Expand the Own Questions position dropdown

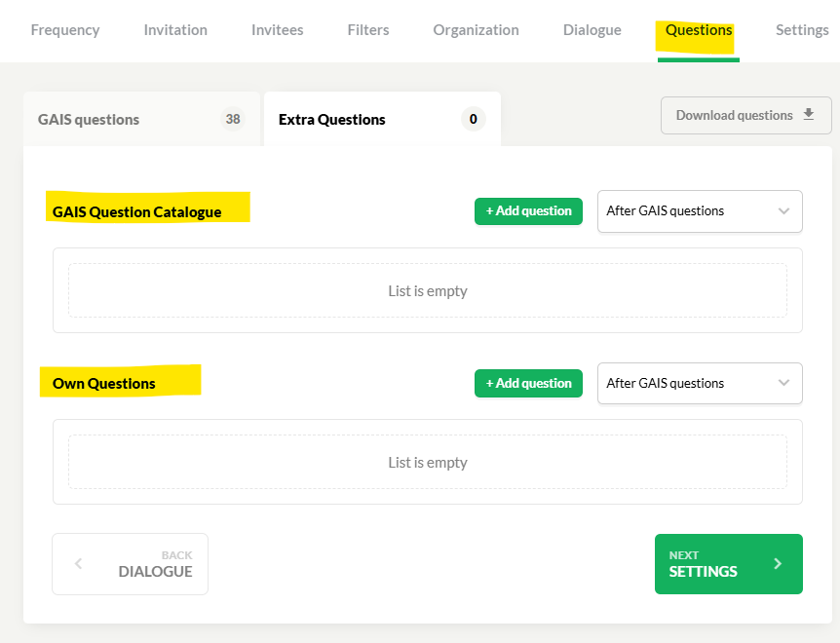pos(700,383)
